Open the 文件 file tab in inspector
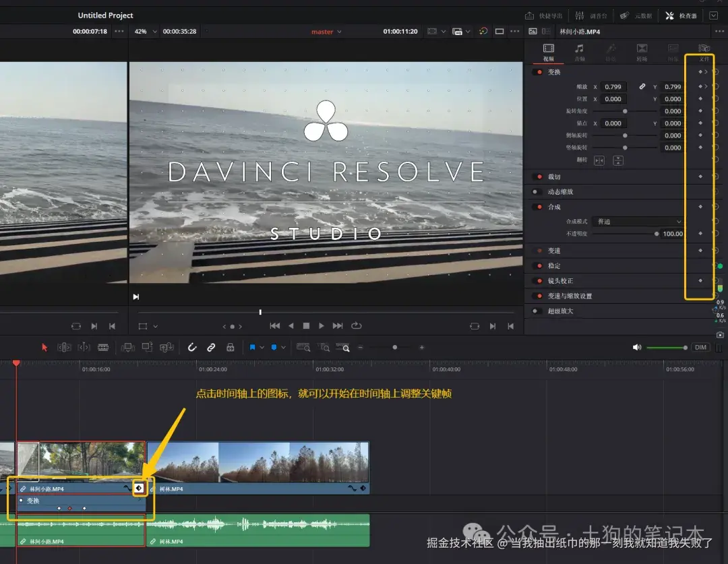Screen dimensions: 728x564 coord(704,51)
